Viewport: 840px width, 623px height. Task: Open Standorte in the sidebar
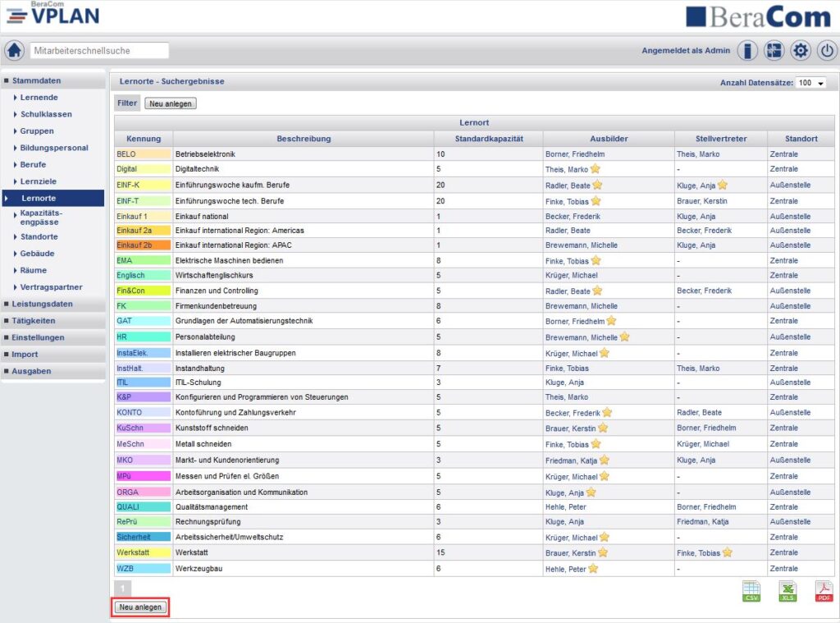39,236
